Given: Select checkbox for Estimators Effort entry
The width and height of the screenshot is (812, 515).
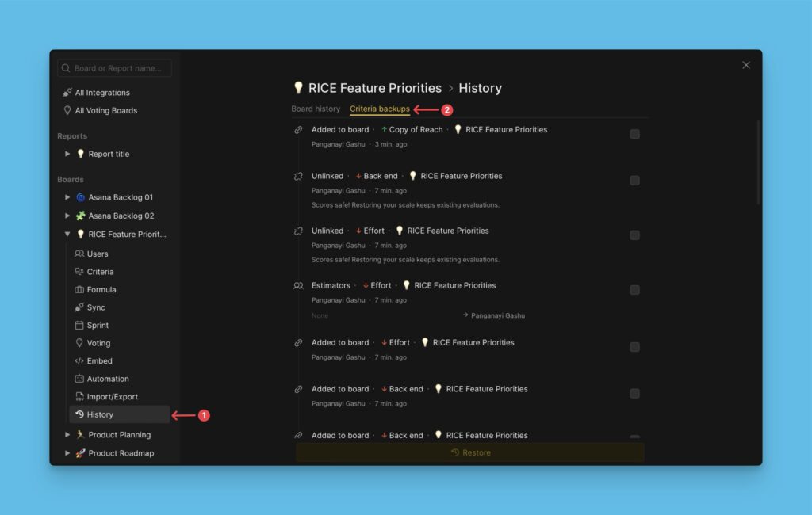Looking at the screenshot, I should click(x=634, y=290).
